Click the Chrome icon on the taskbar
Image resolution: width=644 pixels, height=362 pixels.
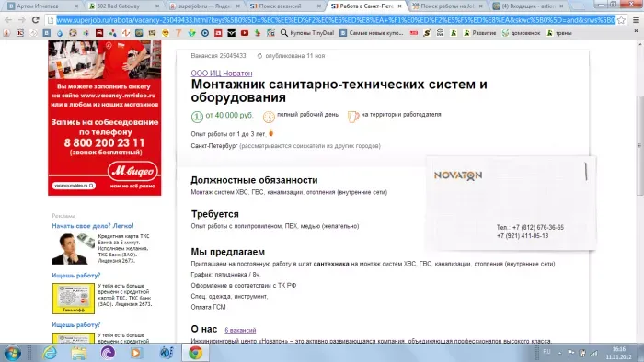pos(195,353)
